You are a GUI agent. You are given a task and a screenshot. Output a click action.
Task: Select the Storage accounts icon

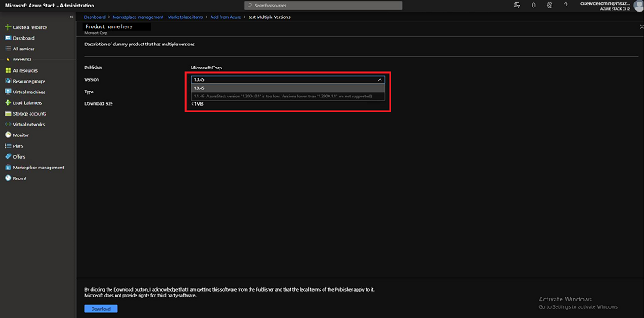pyautogui.click(x=7, y=113)
